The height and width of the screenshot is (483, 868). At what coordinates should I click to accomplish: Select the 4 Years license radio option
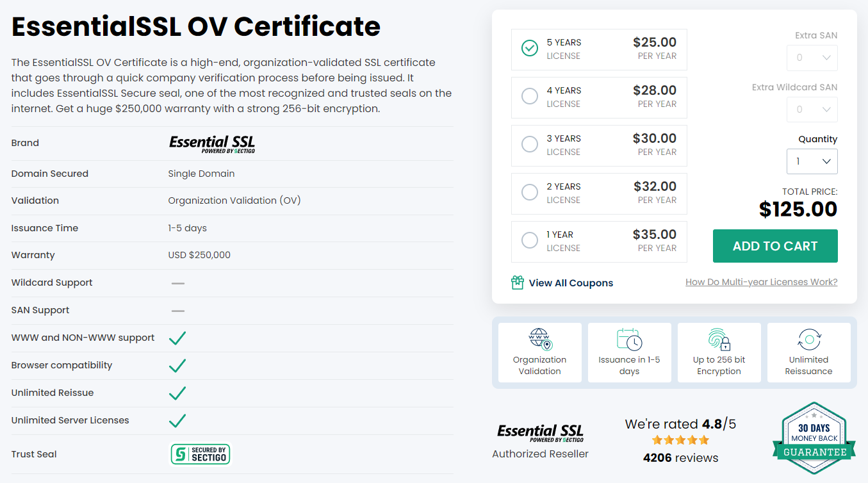530,97
